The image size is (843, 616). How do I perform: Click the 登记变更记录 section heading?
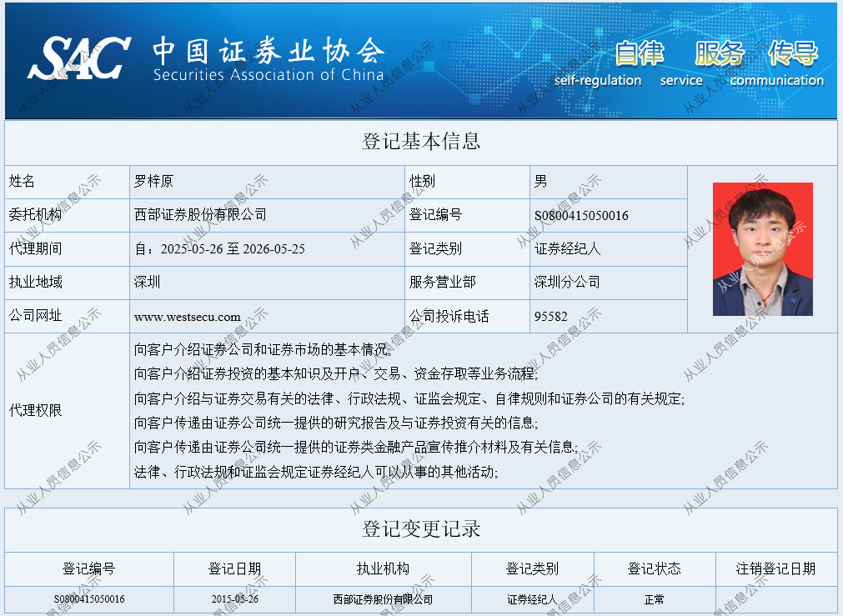coord(421,529)
